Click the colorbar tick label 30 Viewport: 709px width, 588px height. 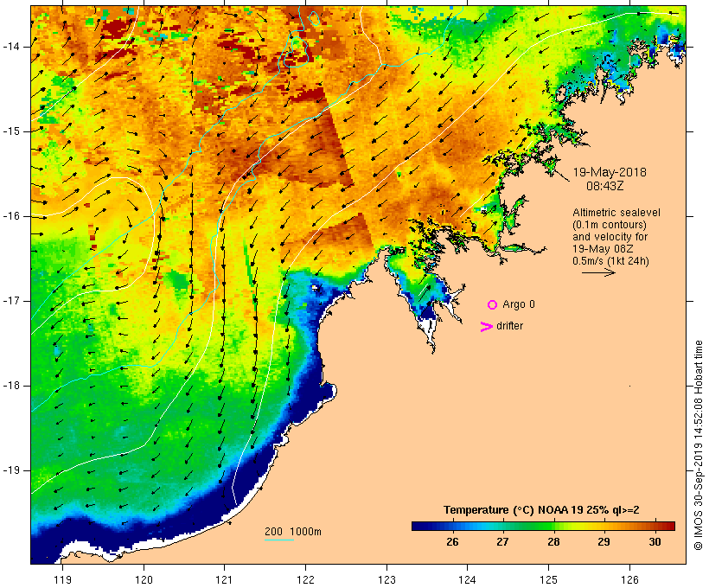[x=655, y=542]
